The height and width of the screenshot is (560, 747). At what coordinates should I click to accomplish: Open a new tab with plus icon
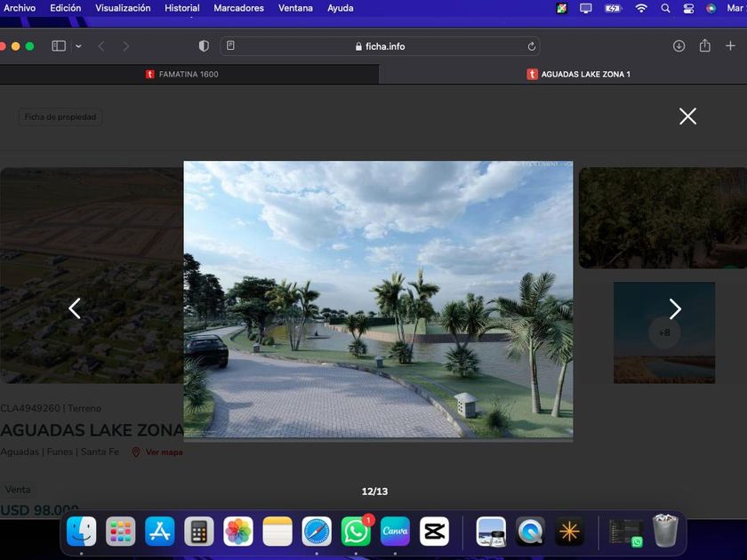[731, 46]
